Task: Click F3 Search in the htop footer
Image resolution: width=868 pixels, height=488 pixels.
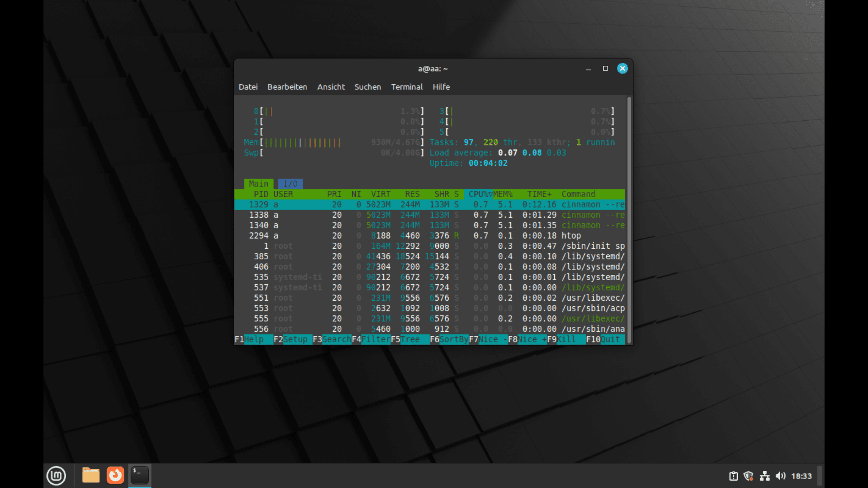Action: (x=332, y=339)
